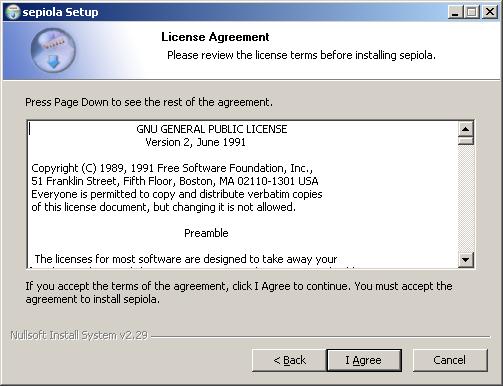Screen dimensions: 503x386
Task: Click the license scrollbar up arrow
Action: tap(466, 129)
